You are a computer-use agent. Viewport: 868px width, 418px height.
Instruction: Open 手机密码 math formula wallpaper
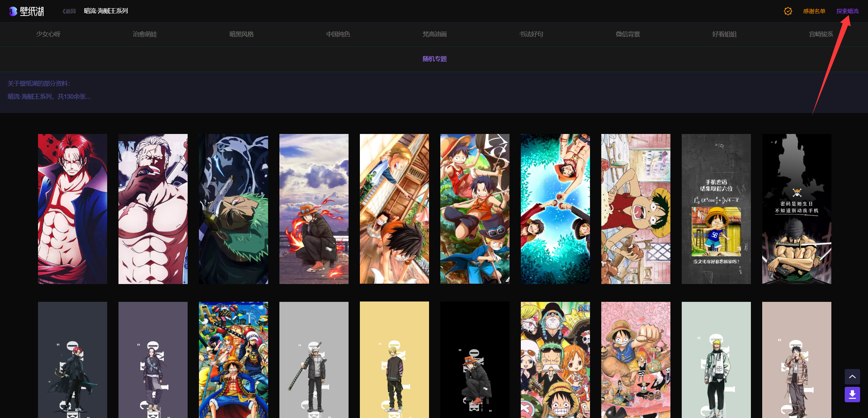coord(716,209)
